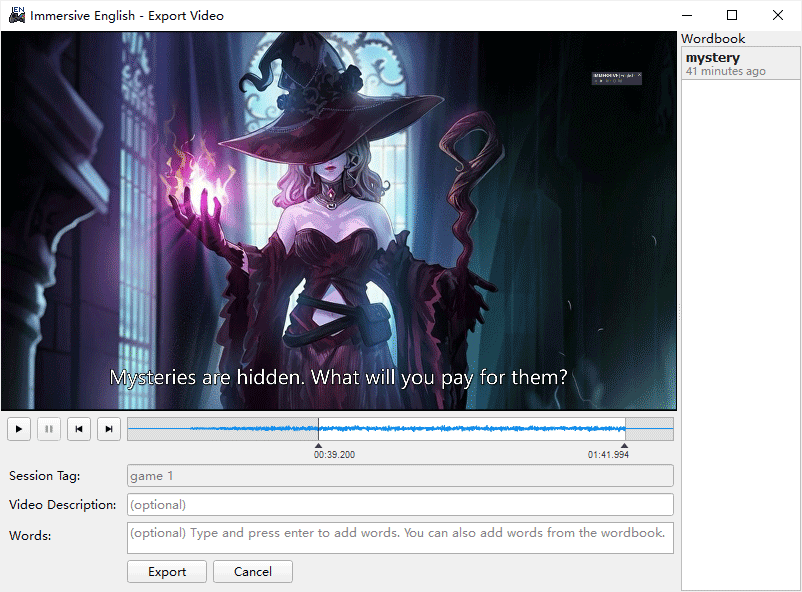Click the optional Video Description field

(400, 504)
